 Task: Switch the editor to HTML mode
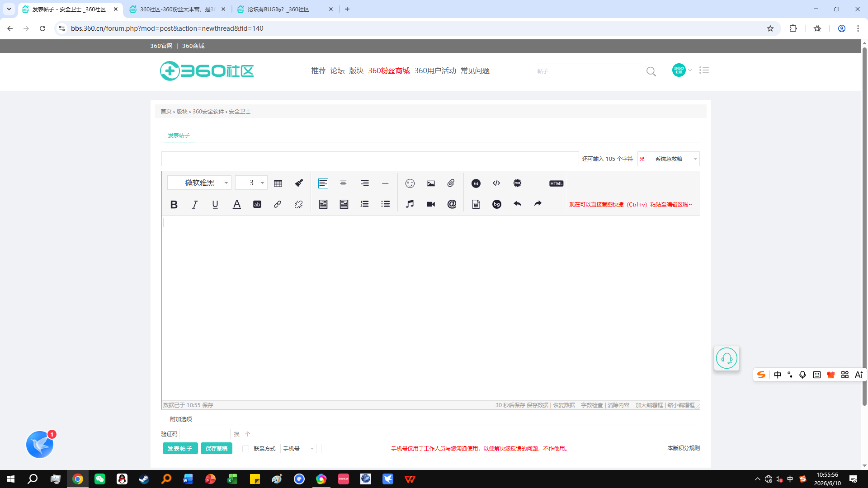pos(556,183)
